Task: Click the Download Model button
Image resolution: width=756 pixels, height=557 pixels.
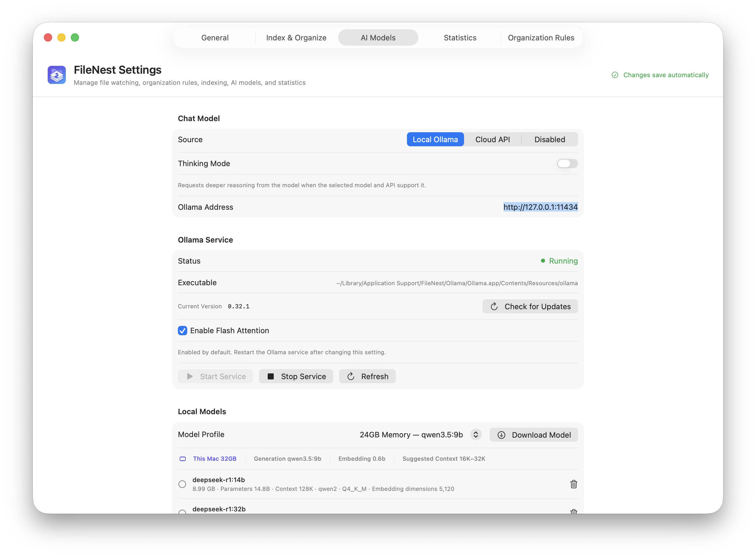Action: pos(533,435)
